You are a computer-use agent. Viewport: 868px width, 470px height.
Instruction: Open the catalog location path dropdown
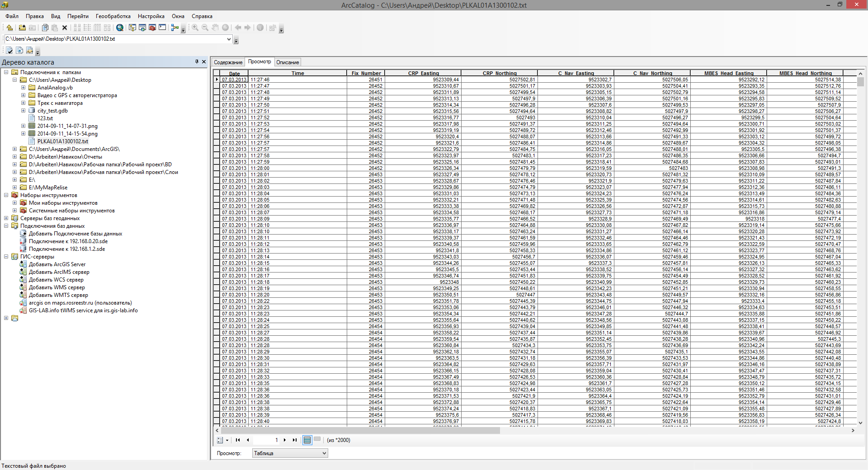(228, 39)
